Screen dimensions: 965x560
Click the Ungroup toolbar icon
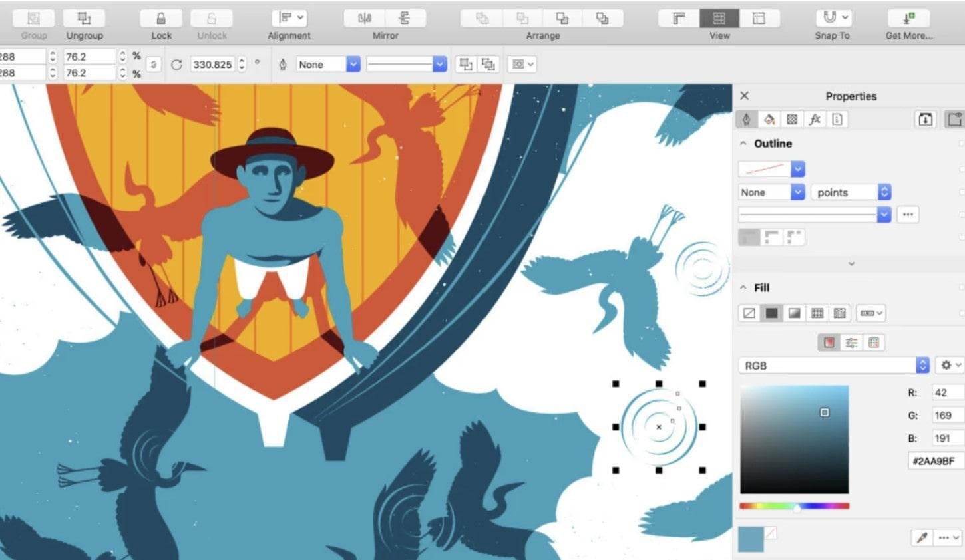pos(85,19)
